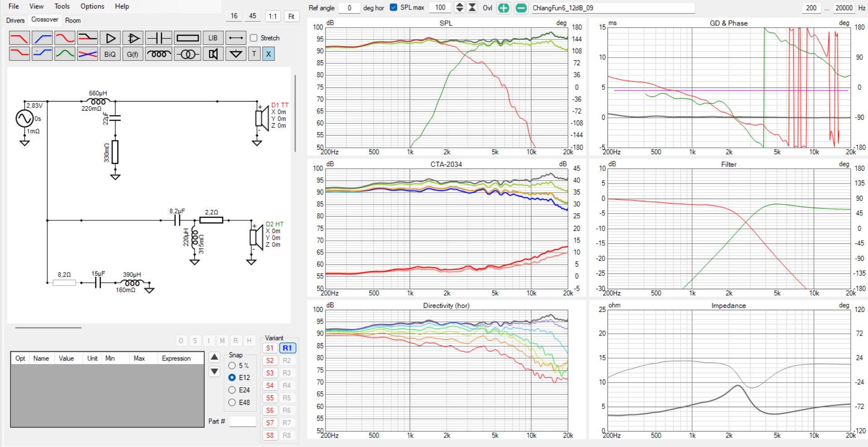Select the transformer component icon
The image size is (868, 447).
187,54
